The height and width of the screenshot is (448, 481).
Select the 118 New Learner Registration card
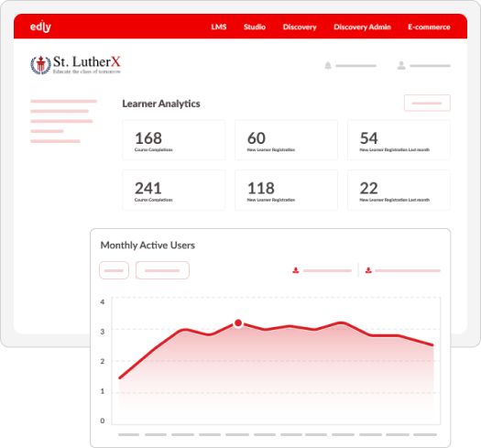click(x=286, y=190)
